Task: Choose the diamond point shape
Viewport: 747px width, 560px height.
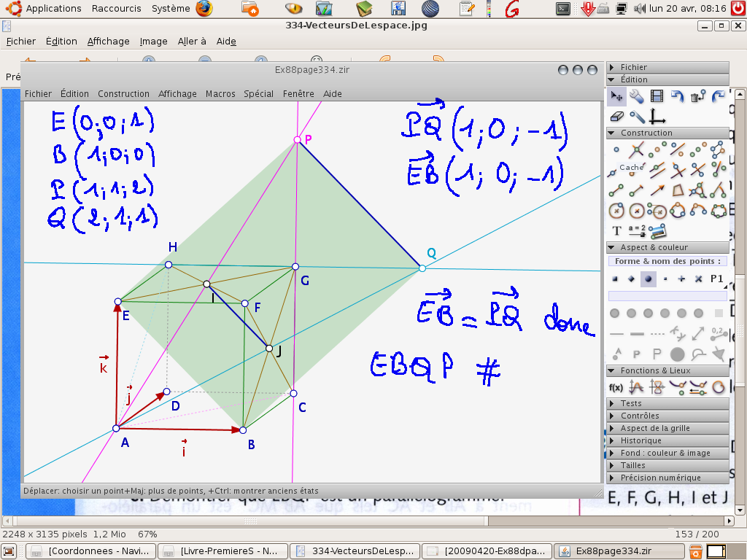Action: [x=632, y=279]
